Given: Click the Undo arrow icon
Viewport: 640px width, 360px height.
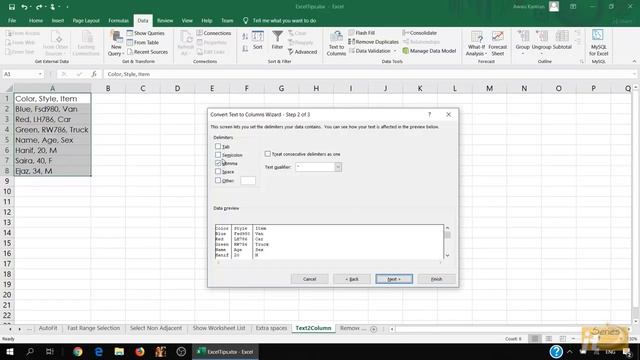Looking at the screenshot, I should 24,7.
